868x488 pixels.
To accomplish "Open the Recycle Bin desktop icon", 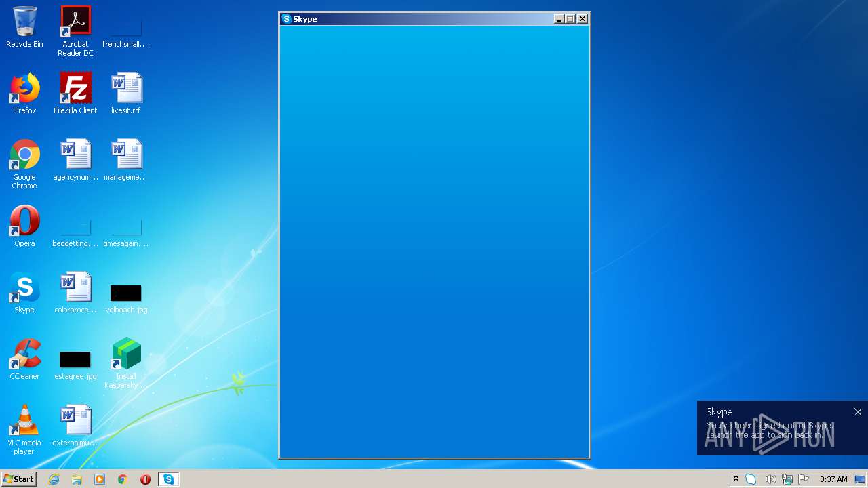I will (x=24, y=27).
